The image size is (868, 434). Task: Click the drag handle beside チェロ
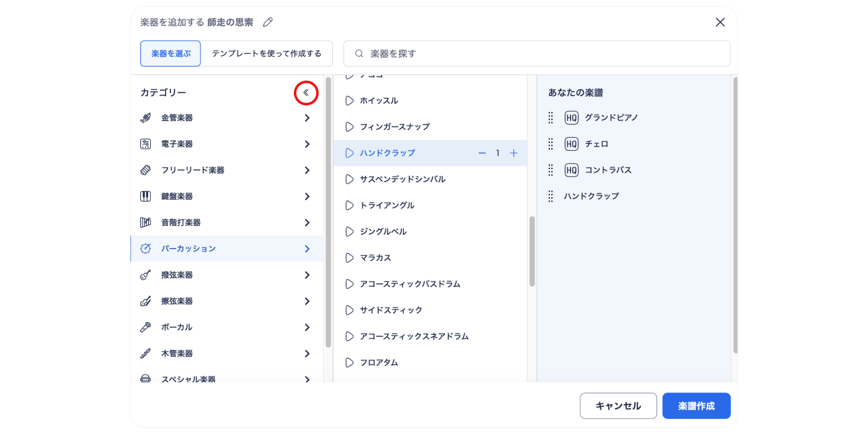551,144
